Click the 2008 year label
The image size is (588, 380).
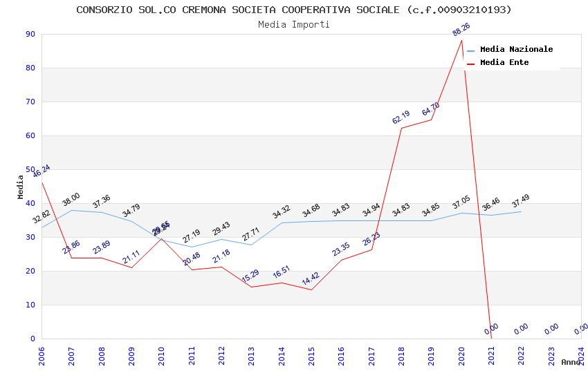click(x=102, y=356)
